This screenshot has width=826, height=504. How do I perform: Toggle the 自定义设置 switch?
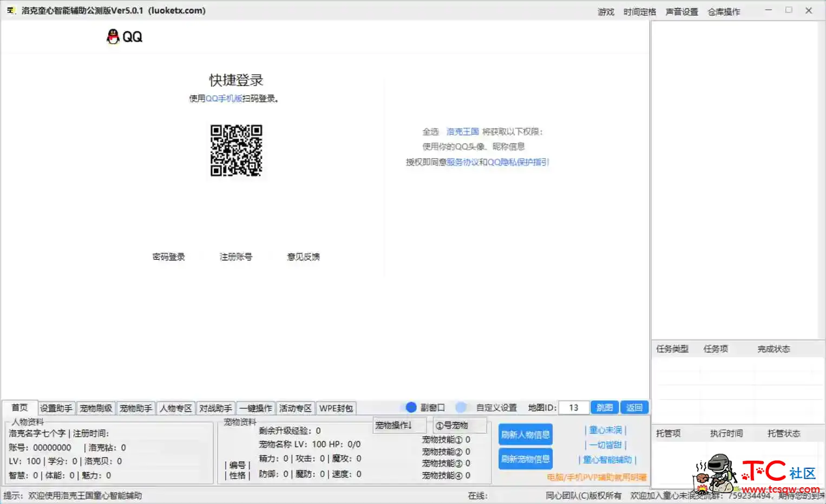pos(461,407)
